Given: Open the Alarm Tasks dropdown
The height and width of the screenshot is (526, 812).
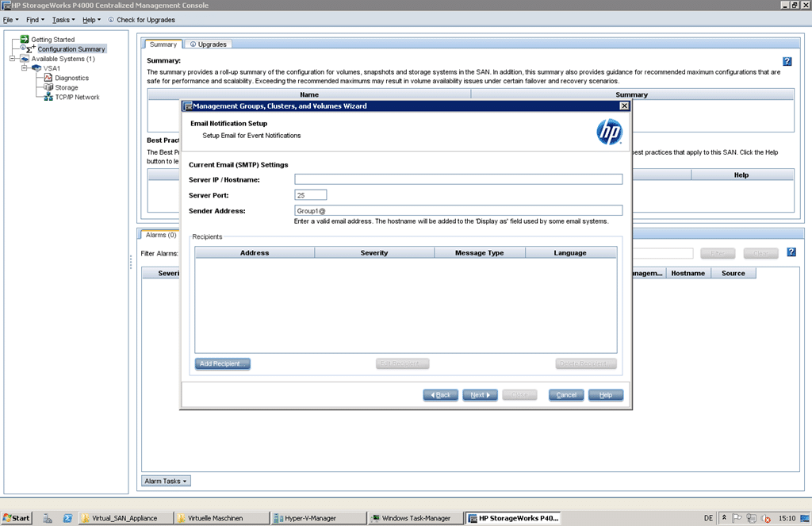Looking at the screenshot, I should 166,481.
